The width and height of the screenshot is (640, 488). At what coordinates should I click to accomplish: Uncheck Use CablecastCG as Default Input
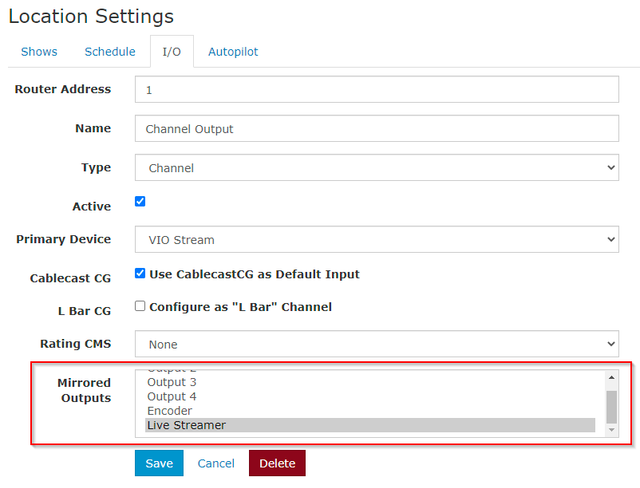point(140,273)
